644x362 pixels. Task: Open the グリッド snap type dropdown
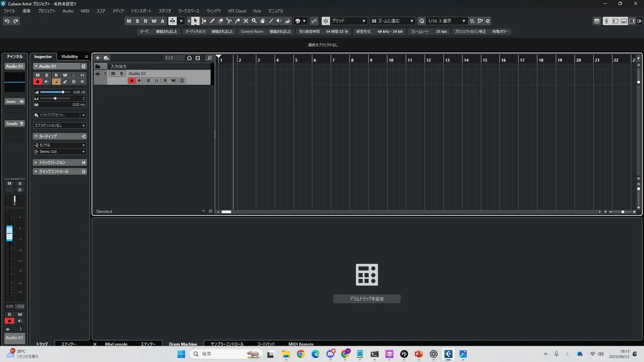(349, 21)
